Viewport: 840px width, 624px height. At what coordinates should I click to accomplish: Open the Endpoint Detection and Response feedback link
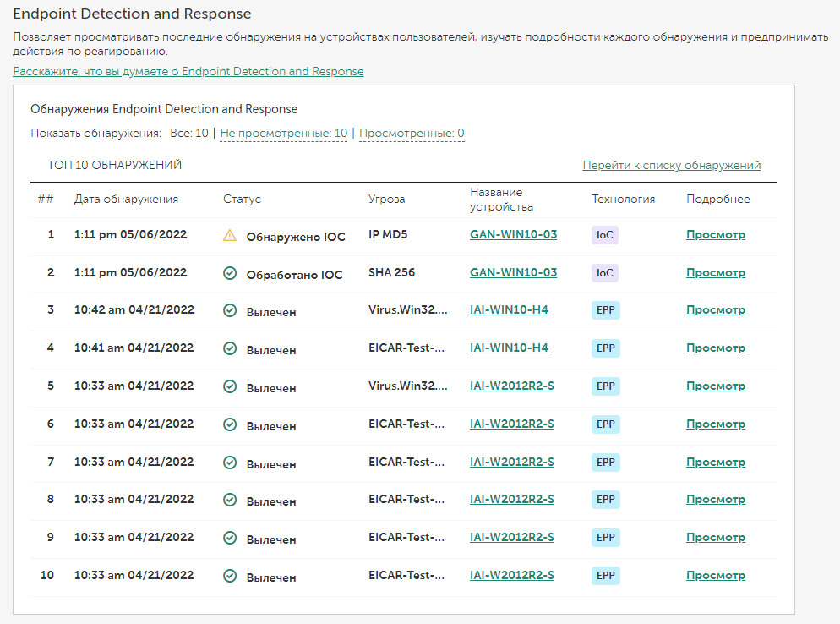(x=188, y=72)
